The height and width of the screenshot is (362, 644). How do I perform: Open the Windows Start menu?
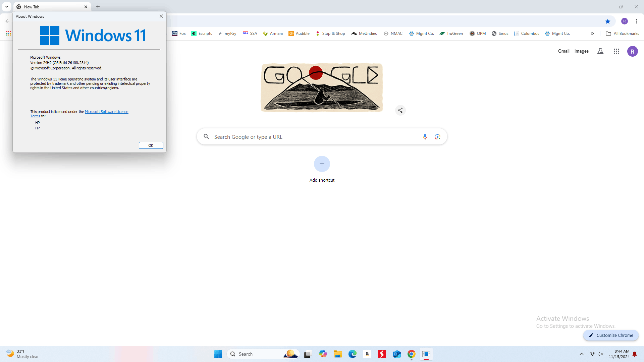218,354
